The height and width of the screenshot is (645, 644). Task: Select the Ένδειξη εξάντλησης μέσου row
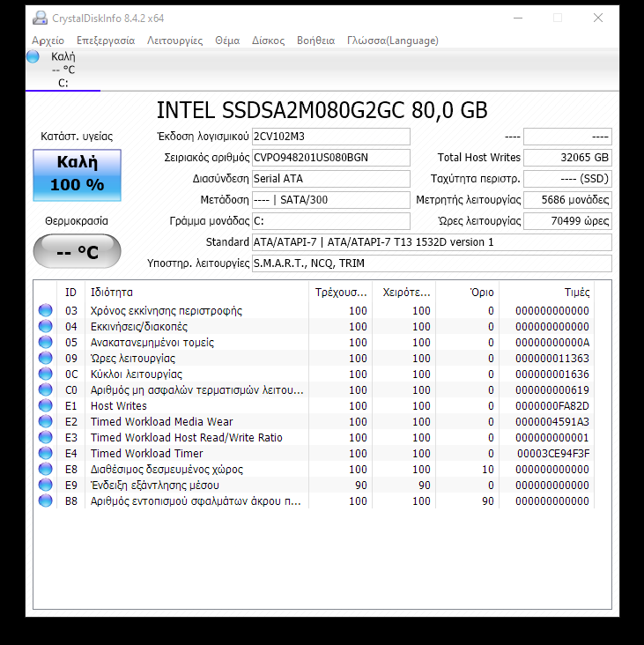pos(315,485)
